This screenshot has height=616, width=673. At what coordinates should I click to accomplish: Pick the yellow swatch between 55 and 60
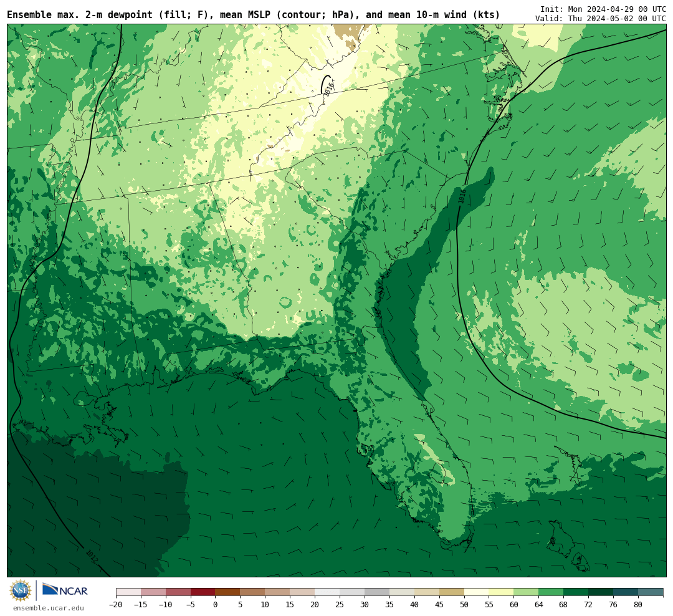pyautogui.click(x=502, y=592)
